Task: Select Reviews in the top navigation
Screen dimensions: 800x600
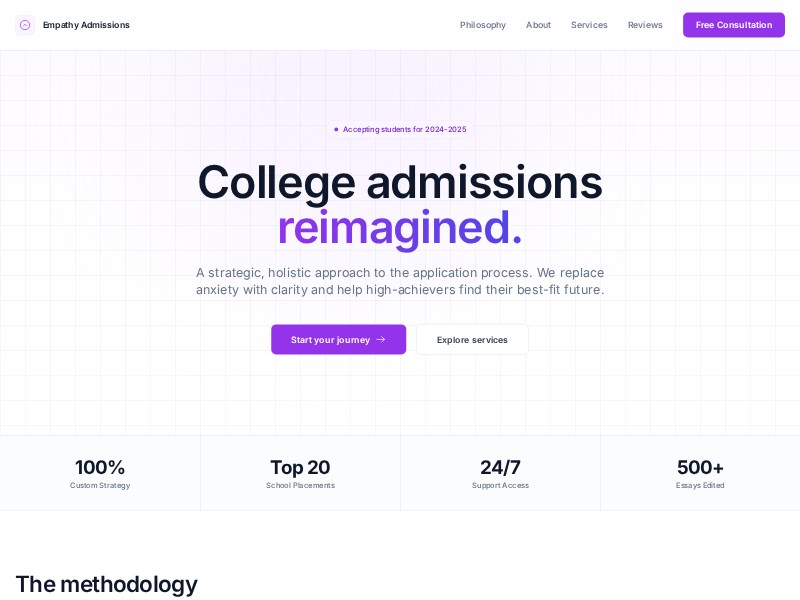Action: pyautogui.click(x=645, y=25)
